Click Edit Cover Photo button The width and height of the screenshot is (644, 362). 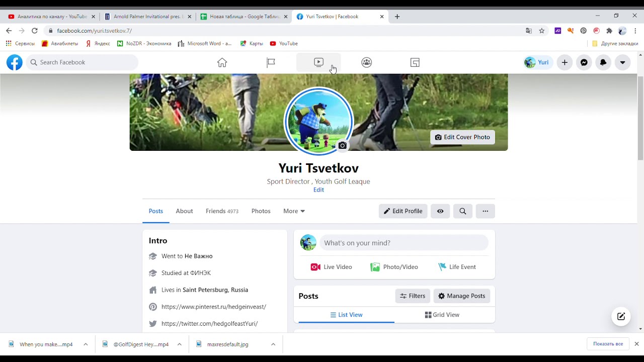tap(462, 137)
